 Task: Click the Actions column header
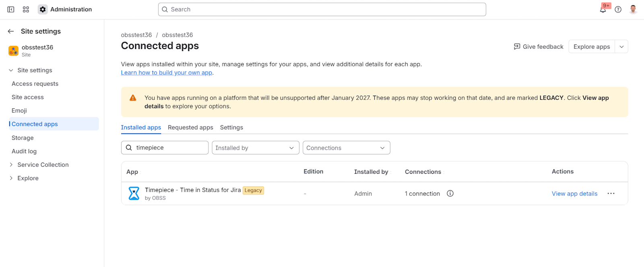pos(563,171)
